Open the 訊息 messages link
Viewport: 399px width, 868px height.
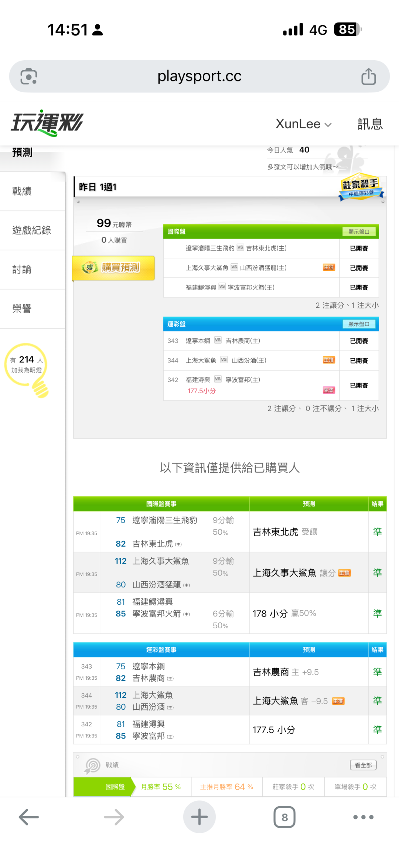point(370,124)
